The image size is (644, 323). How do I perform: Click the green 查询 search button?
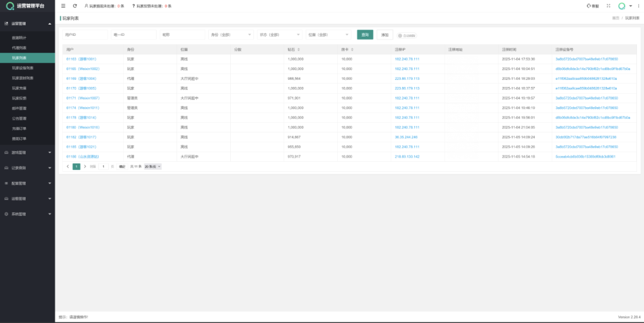[x=365, y=35]
